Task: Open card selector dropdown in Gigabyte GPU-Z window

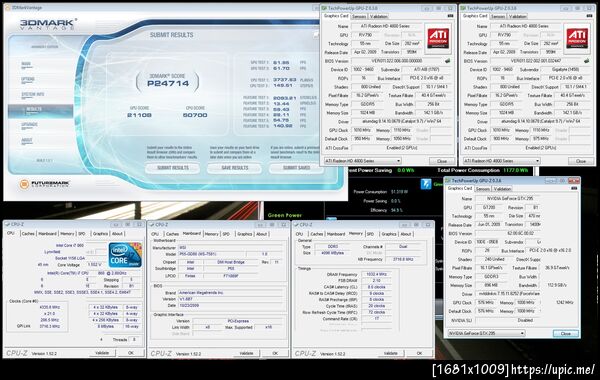Action: pyautogui.click(x=501, y=161)
